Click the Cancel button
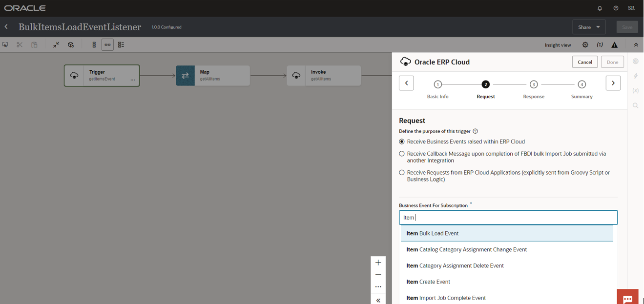644x304 pixels. [584, 62]
